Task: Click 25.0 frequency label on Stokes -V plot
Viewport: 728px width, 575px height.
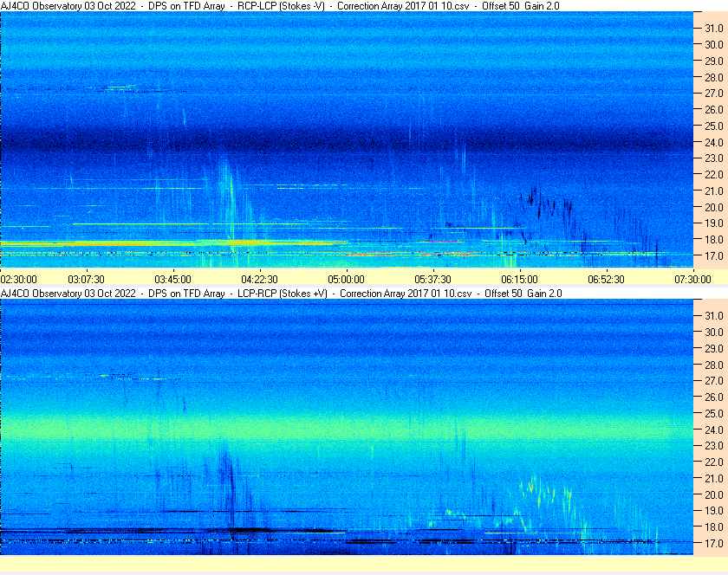Action: click(714, 126)
